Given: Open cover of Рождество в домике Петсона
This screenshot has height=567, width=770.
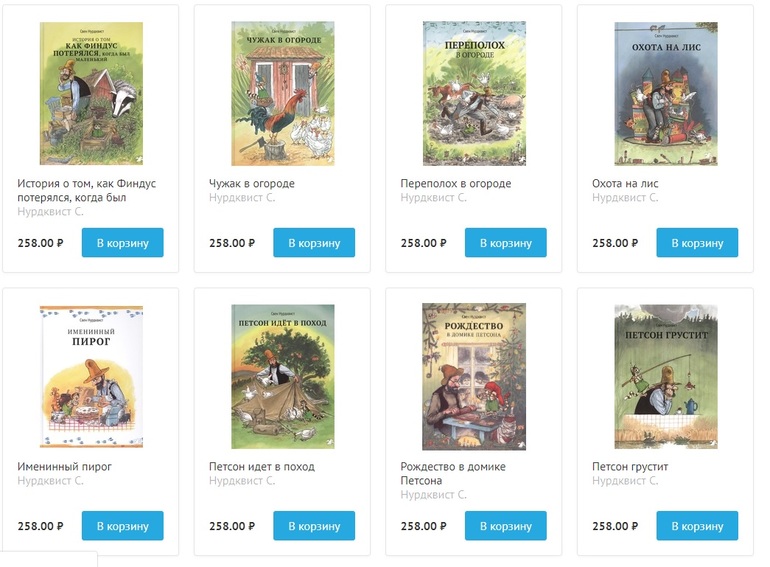Looking at the screenshot, I should (x=474, y=377).
